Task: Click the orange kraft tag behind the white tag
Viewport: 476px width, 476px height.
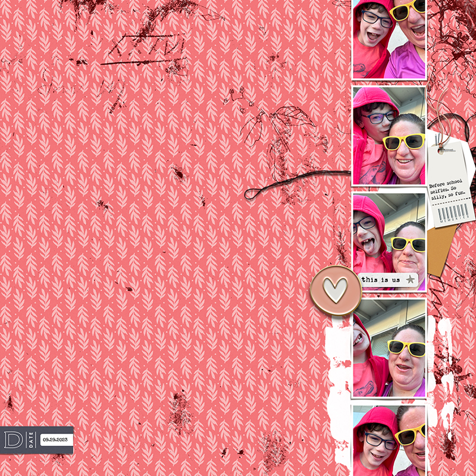Action: click(441, 250)
